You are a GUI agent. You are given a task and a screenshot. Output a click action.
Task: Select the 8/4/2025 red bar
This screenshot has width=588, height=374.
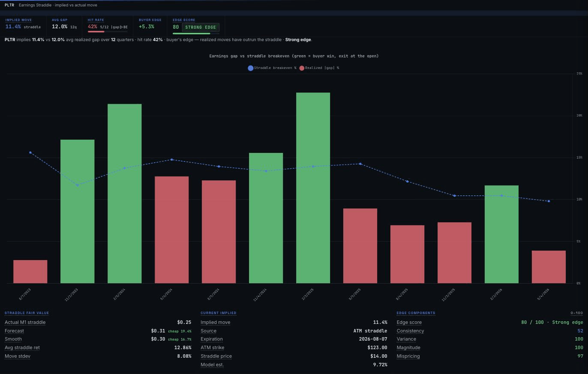point(408,254)
